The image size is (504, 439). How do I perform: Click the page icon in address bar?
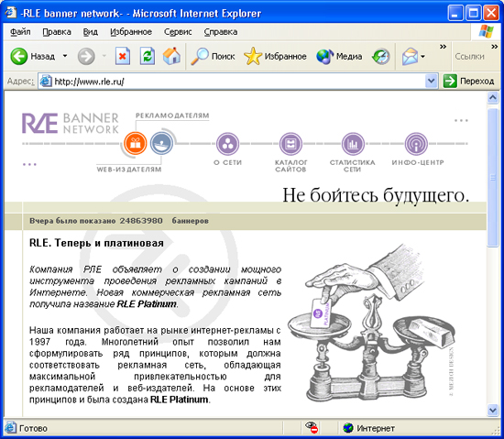coord(46,82)
